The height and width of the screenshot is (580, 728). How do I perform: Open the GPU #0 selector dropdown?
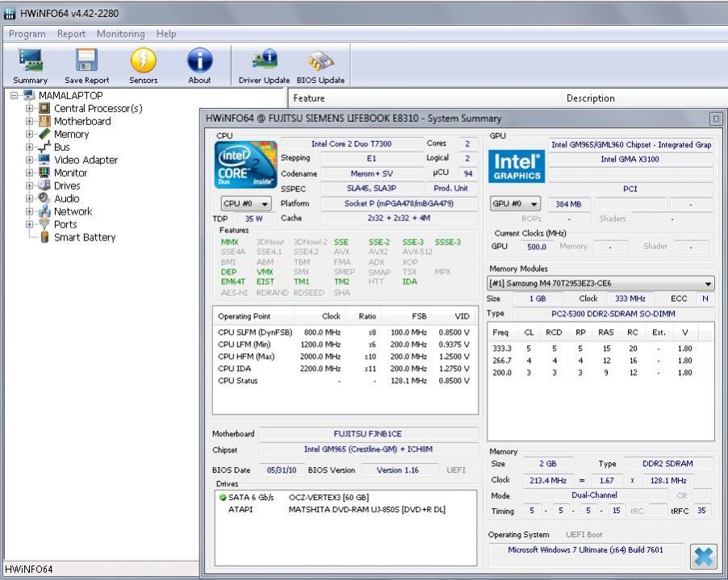tap(515, 204)
